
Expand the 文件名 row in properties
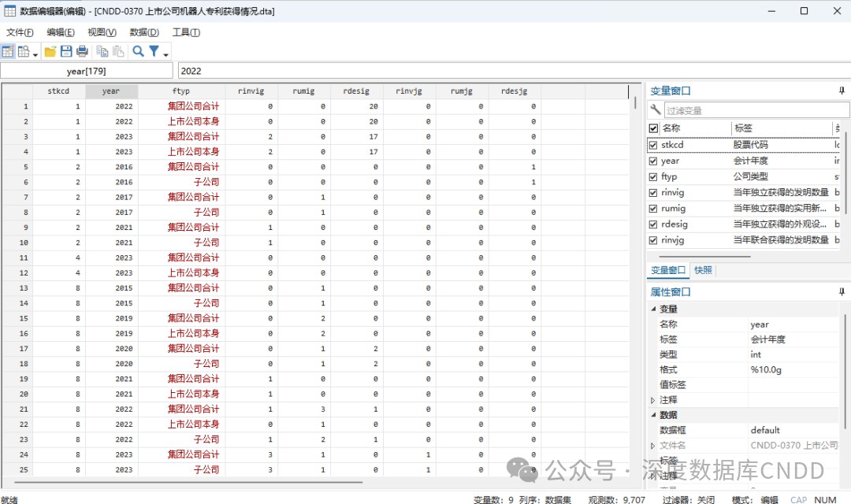click(x=653, y=446)
